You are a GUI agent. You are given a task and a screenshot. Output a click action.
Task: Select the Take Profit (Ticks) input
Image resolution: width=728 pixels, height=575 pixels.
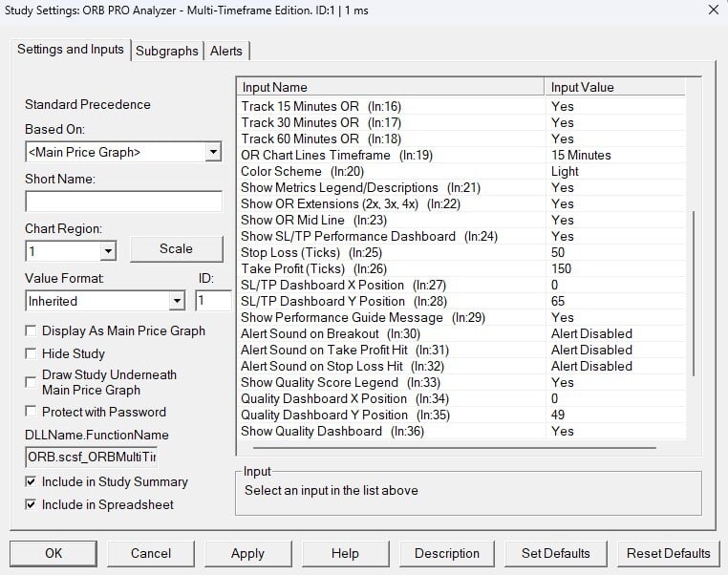click(x=462, y=268)
